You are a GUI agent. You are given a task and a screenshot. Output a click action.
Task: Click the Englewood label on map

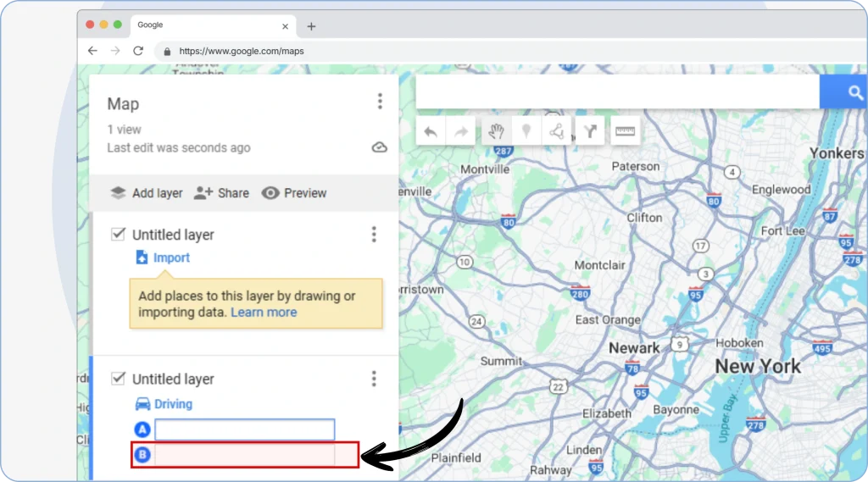tap(781, 190)
